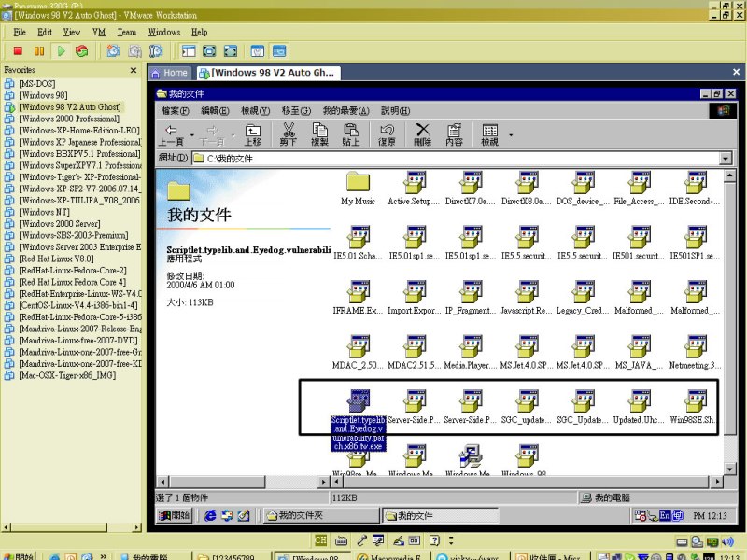Screen dimensions: 747x560
Task: Click the host Start (開始) button
Action: pyautogui.click(x=19, y=556)
